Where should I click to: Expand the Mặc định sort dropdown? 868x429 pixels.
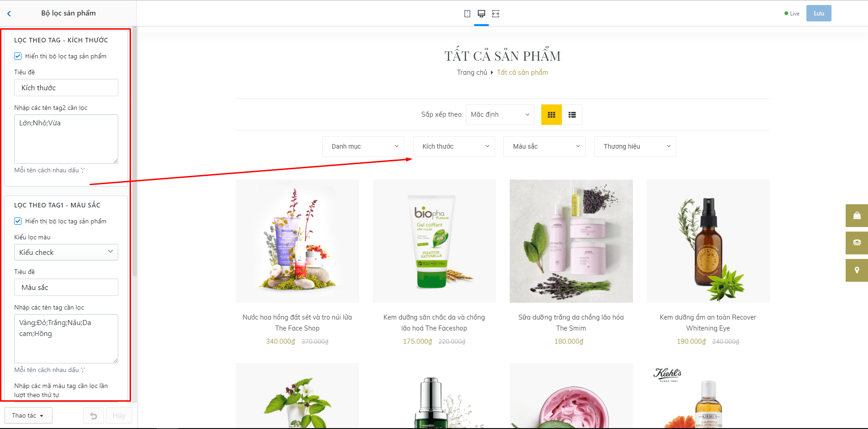500,114
